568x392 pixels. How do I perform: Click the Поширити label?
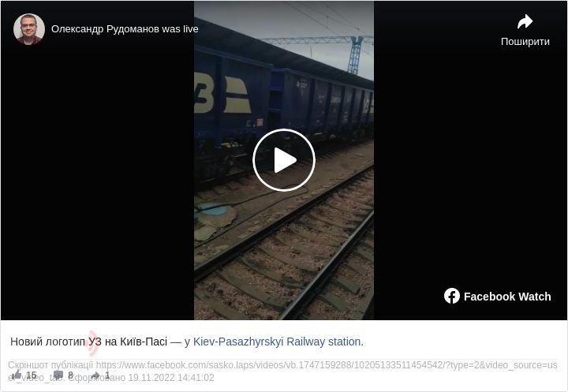[525, 42]
